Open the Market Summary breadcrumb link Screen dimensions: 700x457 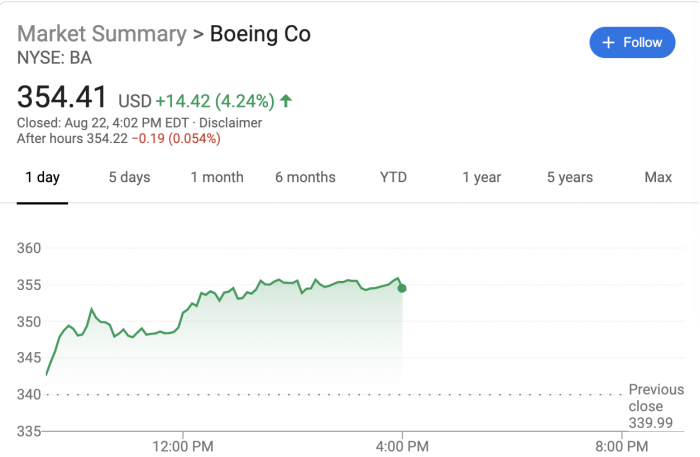102,34
